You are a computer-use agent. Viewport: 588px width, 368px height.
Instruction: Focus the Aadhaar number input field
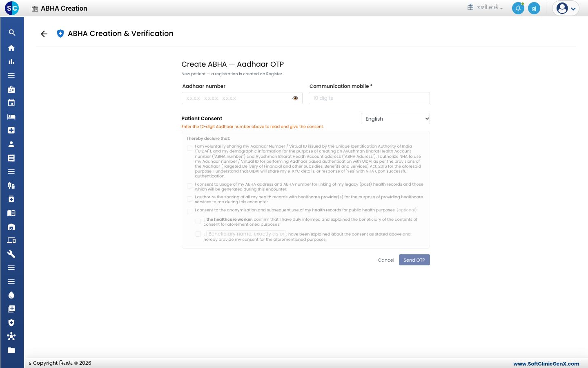[x=242, y=98]
